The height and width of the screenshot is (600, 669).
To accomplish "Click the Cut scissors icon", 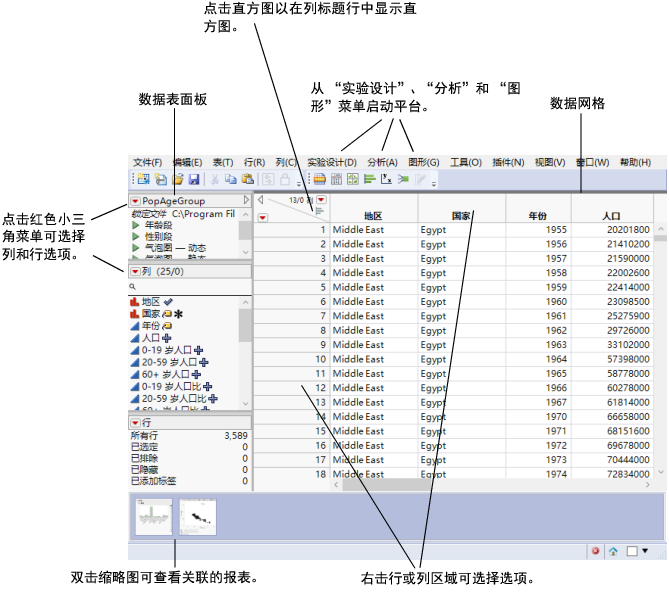I will pos(214,179).
